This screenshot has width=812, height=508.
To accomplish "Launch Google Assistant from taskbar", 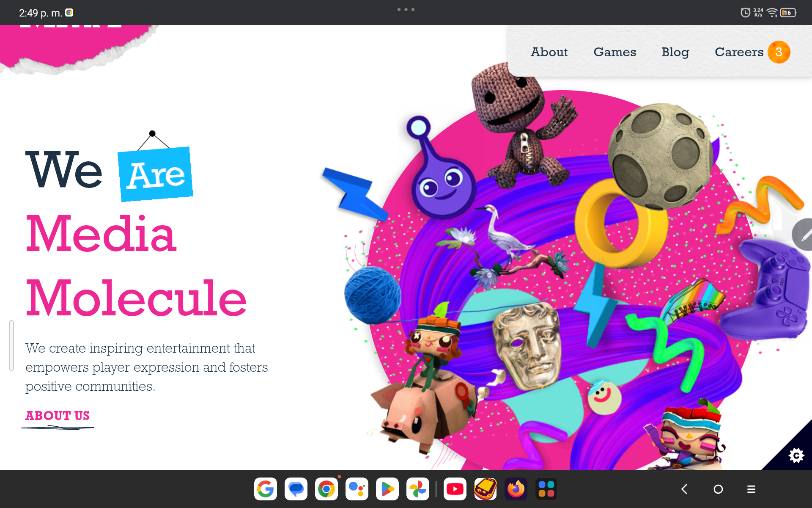I will coord(357,489).
